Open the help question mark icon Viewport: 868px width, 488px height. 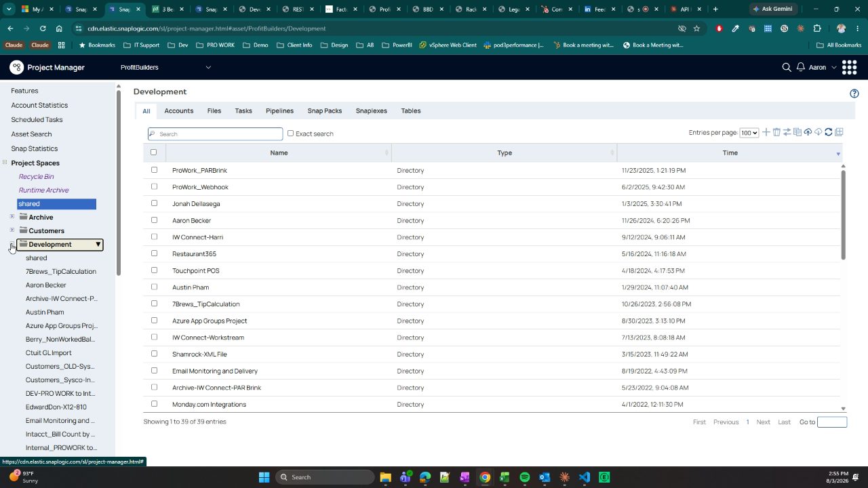coord(854,94)
